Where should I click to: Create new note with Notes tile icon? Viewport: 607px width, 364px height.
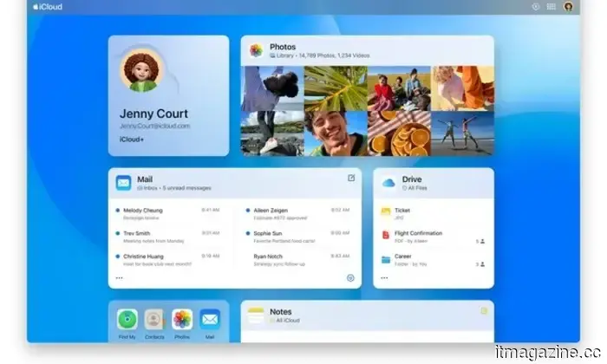pyautogui.click(x=484, y=310)
